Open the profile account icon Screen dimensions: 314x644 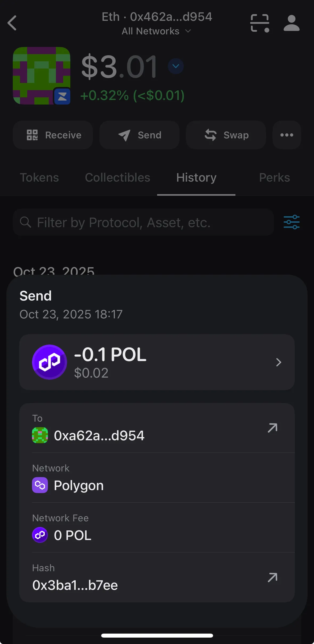(x=291, y=23)
